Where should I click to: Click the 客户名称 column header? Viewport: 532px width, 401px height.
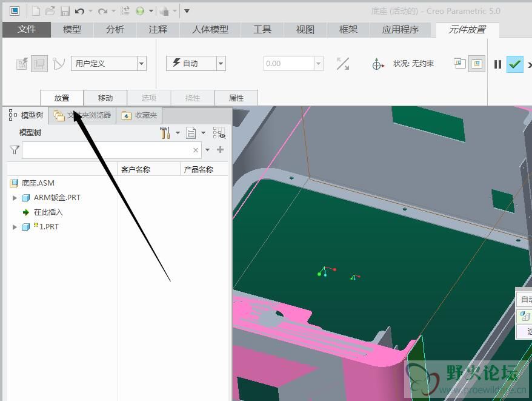136,170
